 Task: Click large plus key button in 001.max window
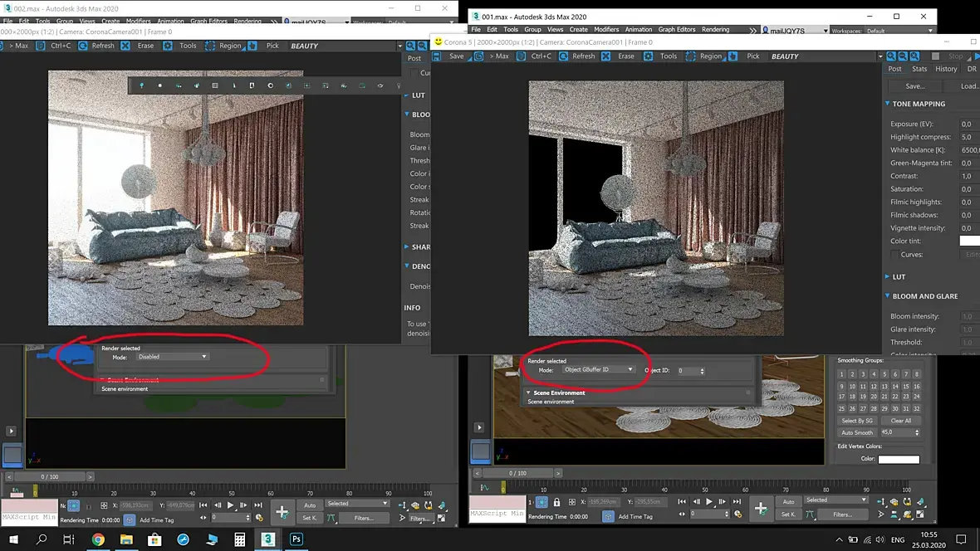click(x=761, y=508)
